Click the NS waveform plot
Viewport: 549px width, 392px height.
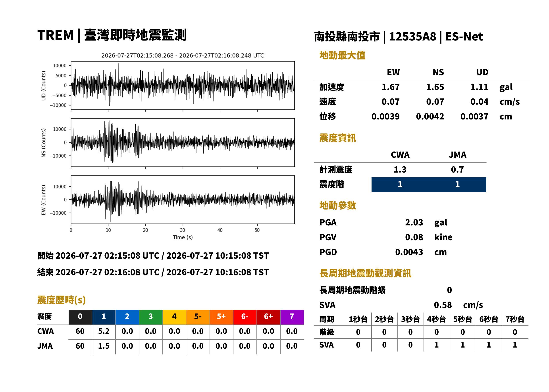tap(183, 142)
